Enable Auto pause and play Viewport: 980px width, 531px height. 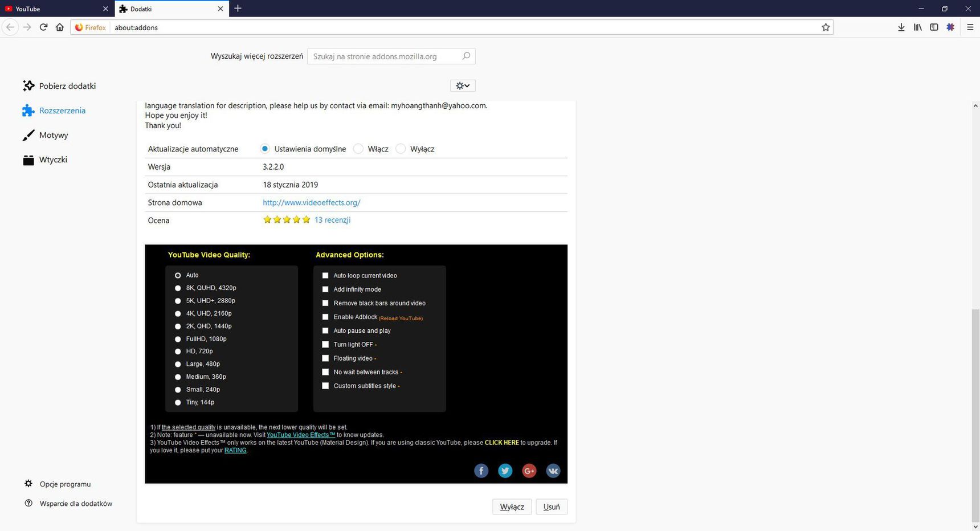pos(325,330)
